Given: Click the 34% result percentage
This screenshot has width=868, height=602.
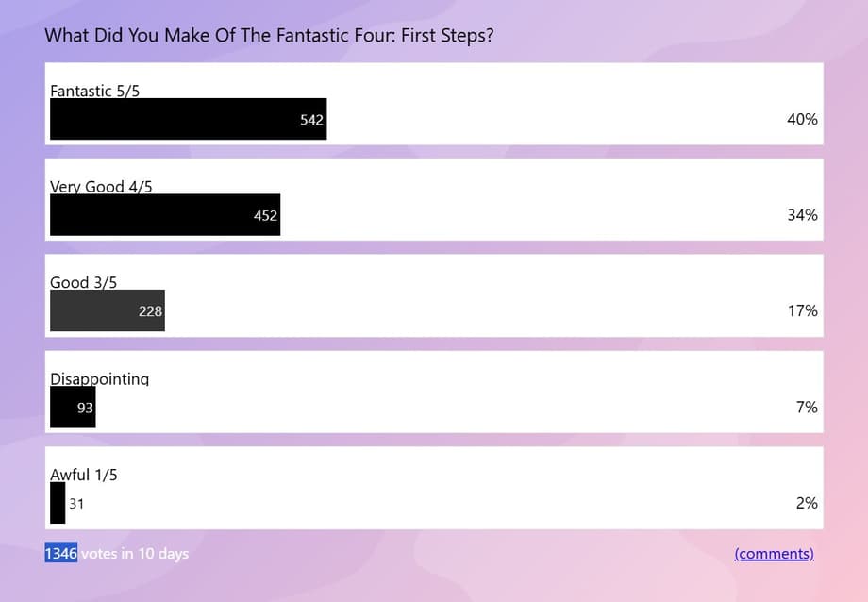Looking at the screenshot, I should [x=802, y=215].
